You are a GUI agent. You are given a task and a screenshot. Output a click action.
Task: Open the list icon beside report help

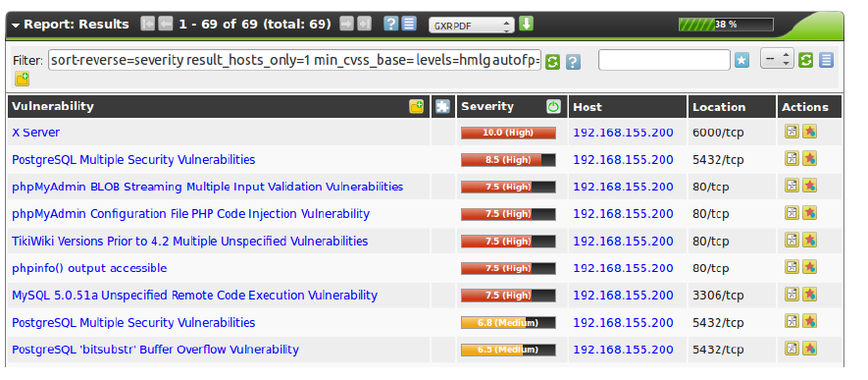click(x=409, y=24)
